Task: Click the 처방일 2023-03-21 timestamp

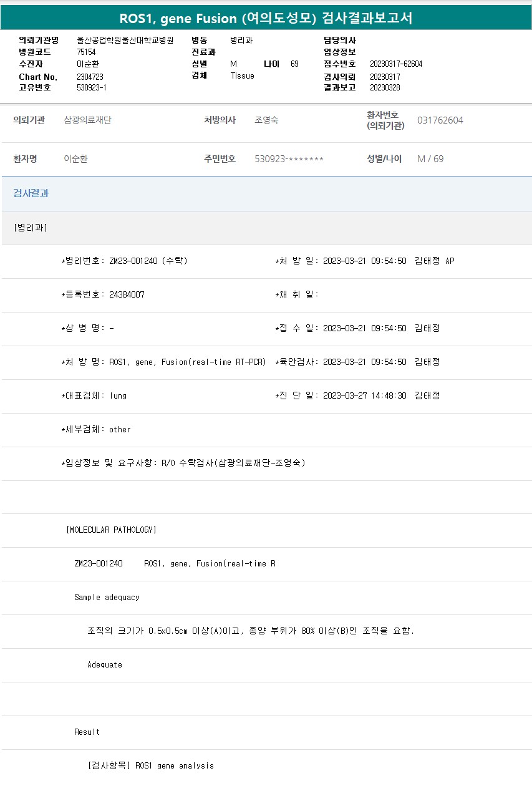Action: coord(364,261)
